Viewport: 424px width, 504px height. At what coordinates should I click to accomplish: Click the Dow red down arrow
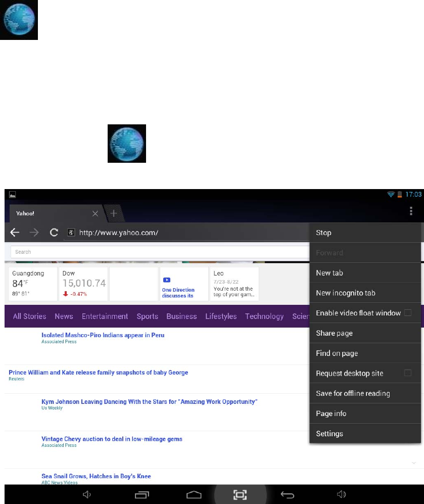coord(66,294)
